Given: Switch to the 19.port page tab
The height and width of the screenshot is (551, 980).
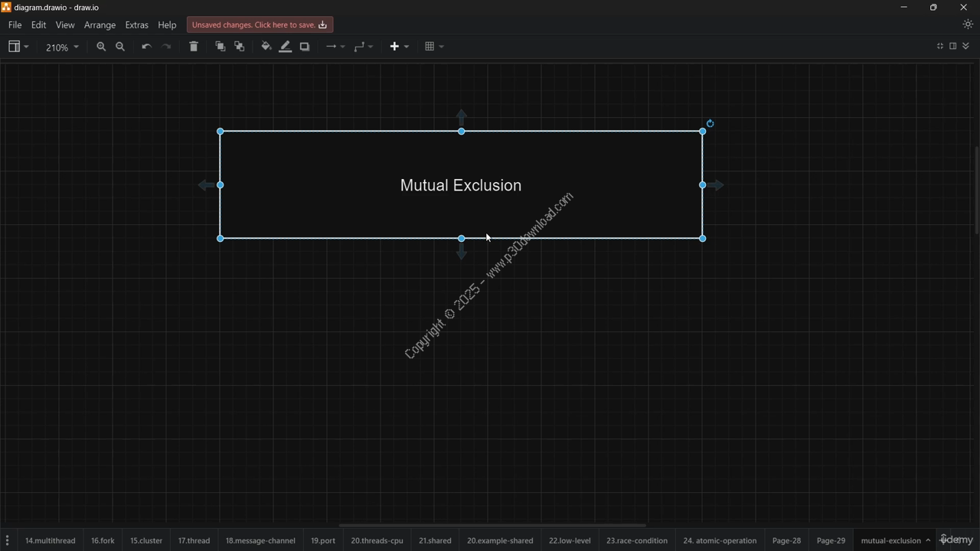Looking at the screenshot, I should coord(323,540).
